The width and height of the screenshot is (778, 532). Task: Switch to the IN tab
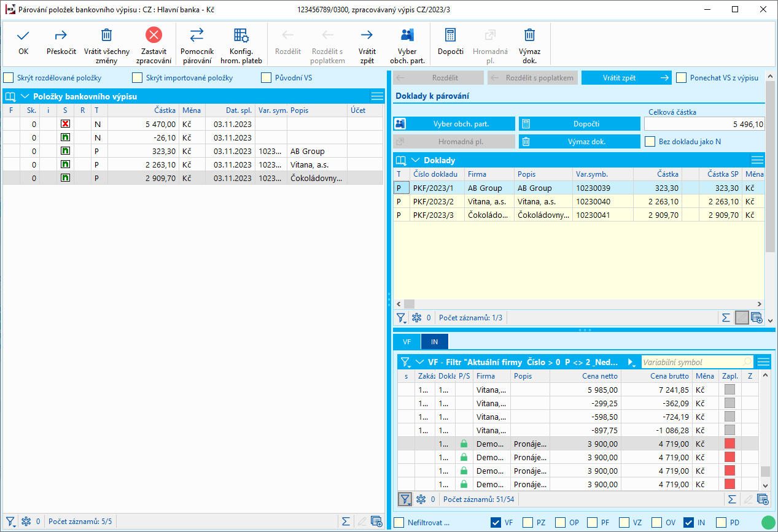435,342
